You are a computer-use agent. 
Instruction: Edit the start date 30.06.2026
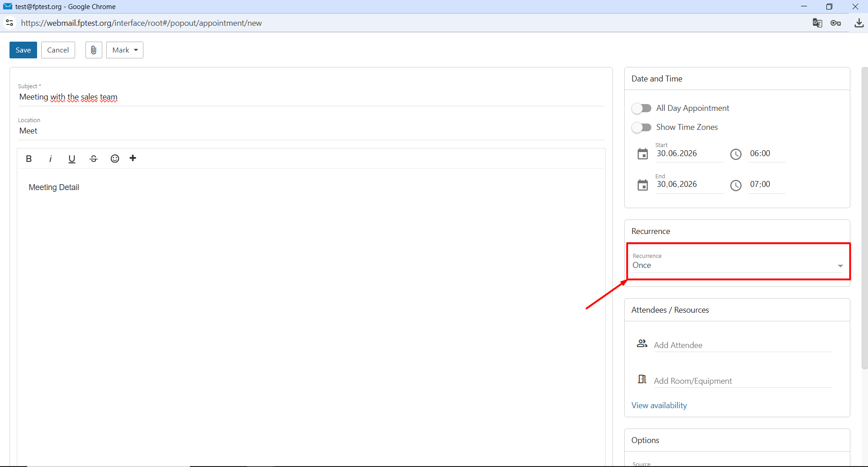tap(689, 153)
